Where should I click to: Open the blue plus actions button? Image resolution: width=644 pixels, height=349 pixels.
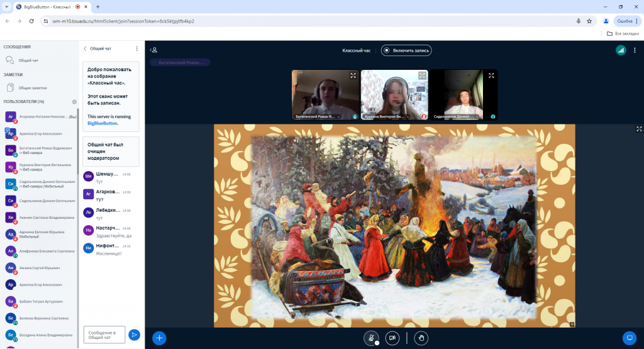coord(159,338)
